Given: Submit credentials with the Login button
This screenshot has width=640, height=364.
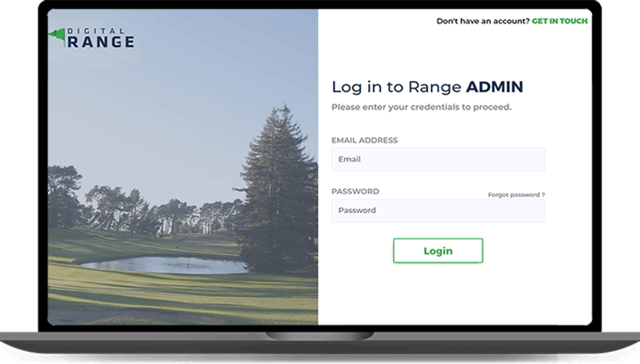Looking at the screenshot, I should click(438, 251).
